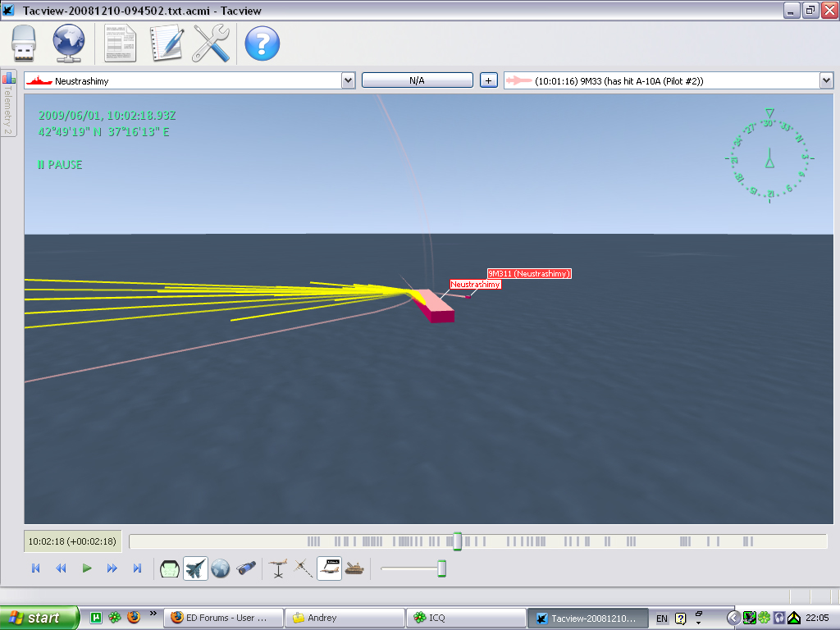The image size is (840, 630).
Task: Select the binoculars view icon
Action: (x=246, y=568)
